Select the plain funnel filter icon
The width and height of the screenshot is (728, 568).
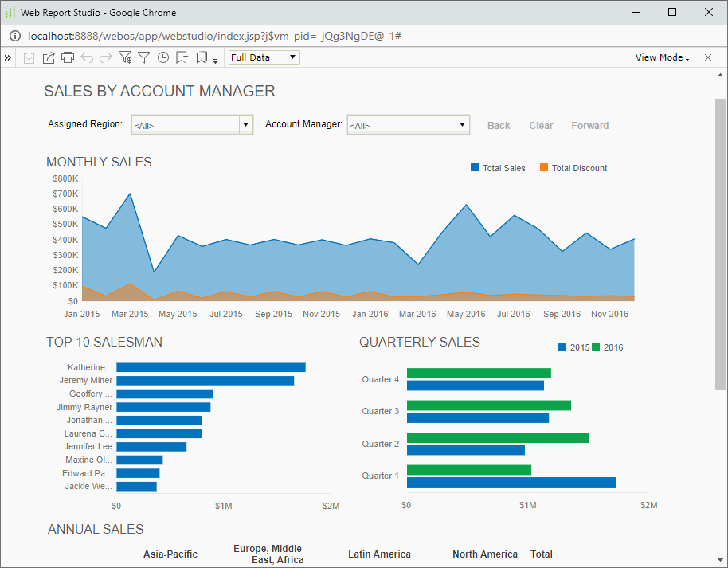143,57
